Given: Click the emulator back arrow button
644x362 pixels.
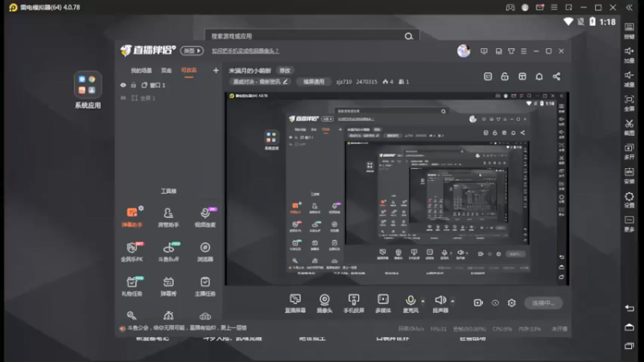Looking at the screenshot, I should click(630, 308).
